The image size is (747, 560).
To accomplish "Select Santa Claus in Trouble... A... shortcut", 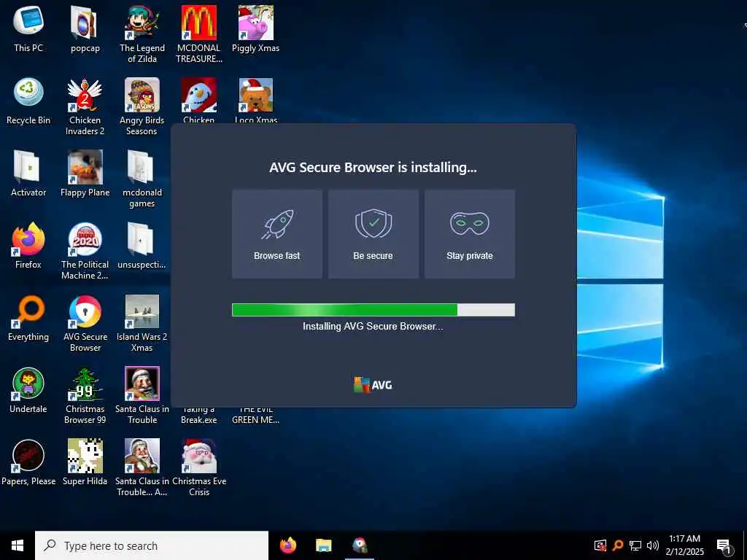I will (142, 467).
